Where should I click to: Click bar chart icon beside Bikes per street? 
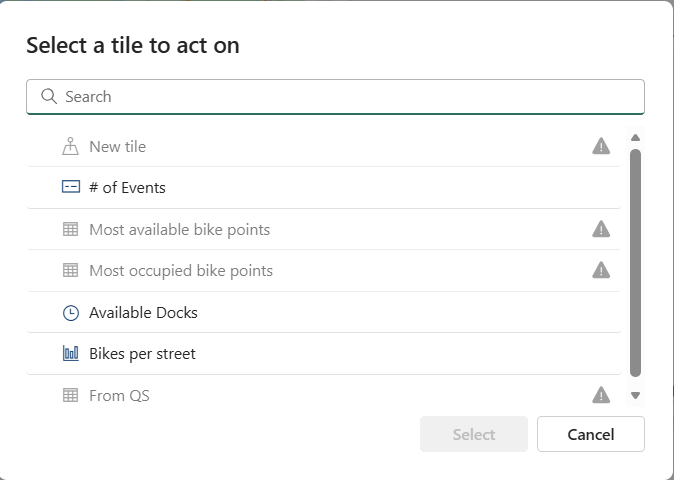pyautogui.click(x=70, y=354)
